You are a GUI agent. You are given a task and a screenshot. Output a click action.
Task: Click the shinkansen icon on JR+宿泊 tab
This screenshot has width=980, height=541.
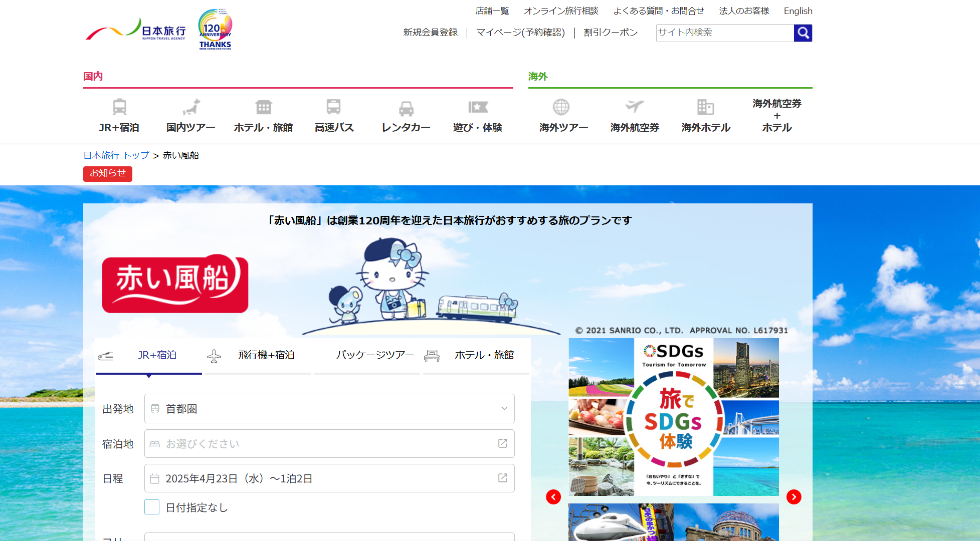click(x=105, y=356)
